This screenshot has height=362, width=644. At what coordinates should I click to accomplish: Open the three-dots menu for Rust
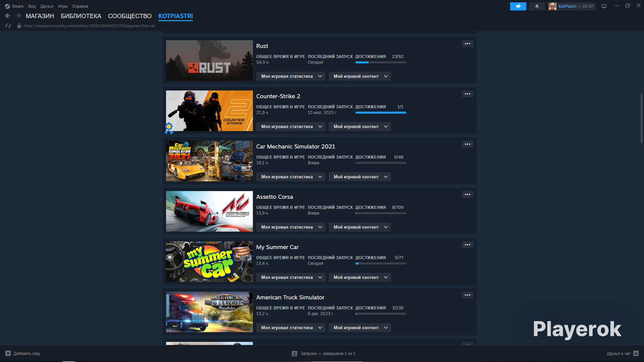(468, 44)
